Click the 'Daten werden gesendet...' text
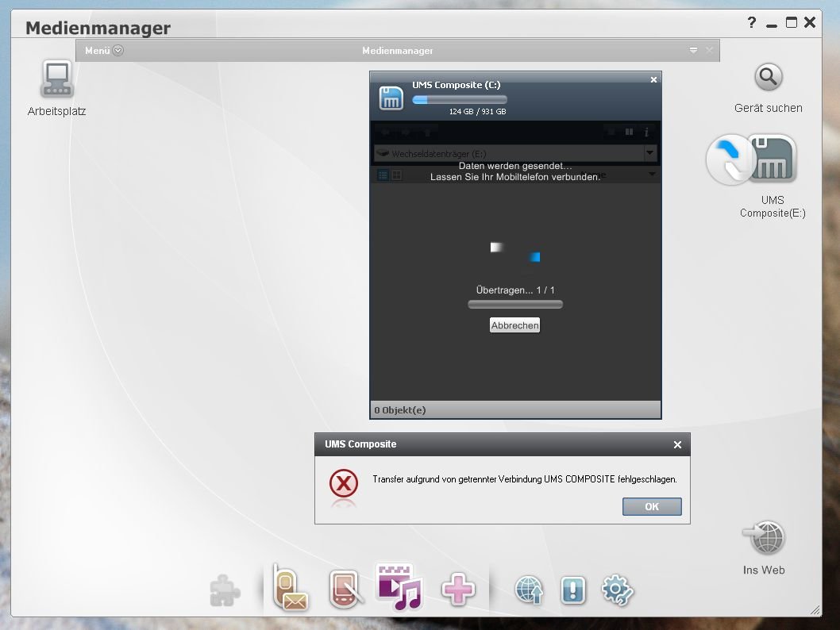840x630 pixels. tap(515, 166)
